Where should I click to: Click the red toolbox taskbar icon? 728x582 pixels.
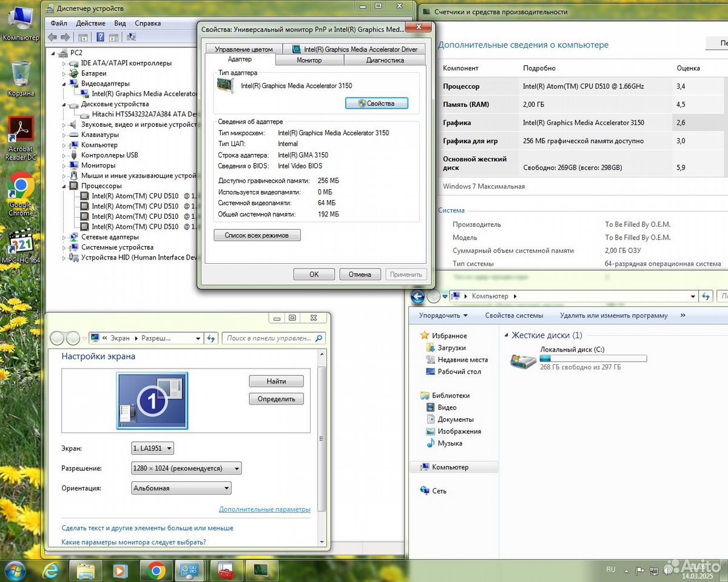[x=226, y=570]
